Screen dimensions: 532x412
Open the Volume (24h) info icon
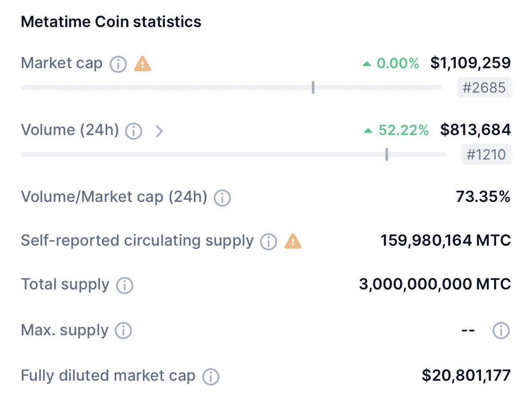[134, 131]
